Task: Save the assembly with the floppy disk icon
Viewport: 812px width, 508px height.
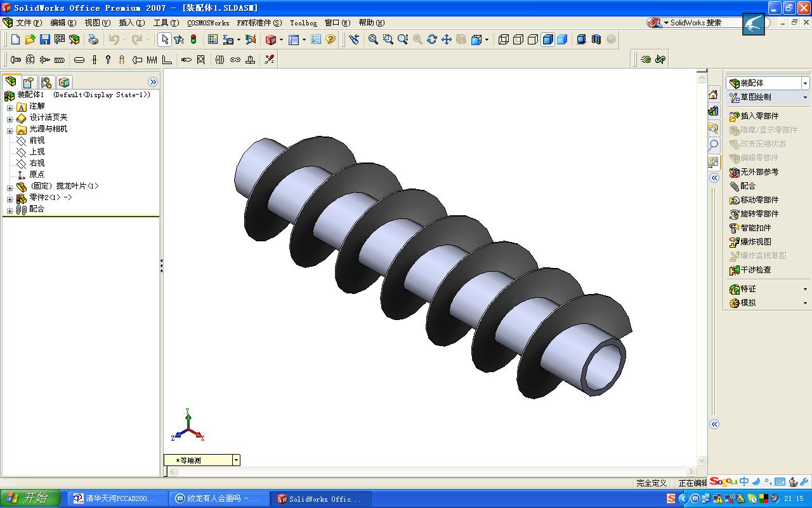Action: point(44,39)
